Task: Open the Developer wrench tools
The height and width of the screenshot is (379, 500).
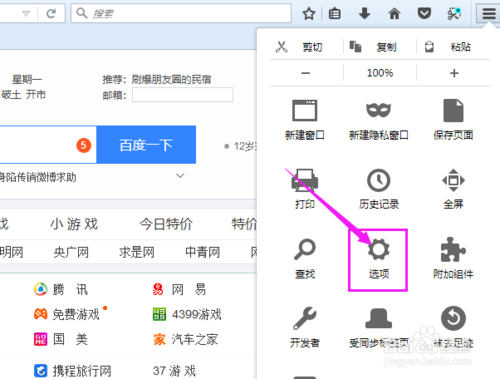Action: [x=305, y=318]
